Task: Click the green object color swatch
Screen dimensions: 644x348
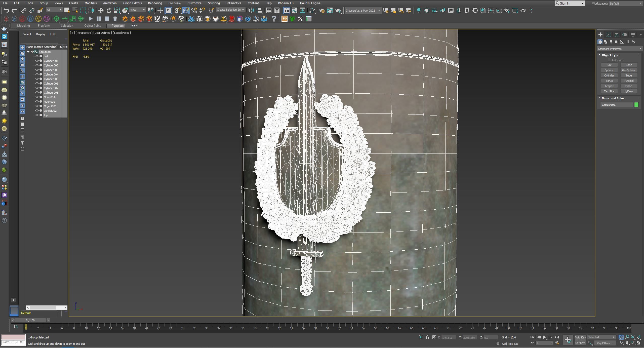Action: point(636,105)
